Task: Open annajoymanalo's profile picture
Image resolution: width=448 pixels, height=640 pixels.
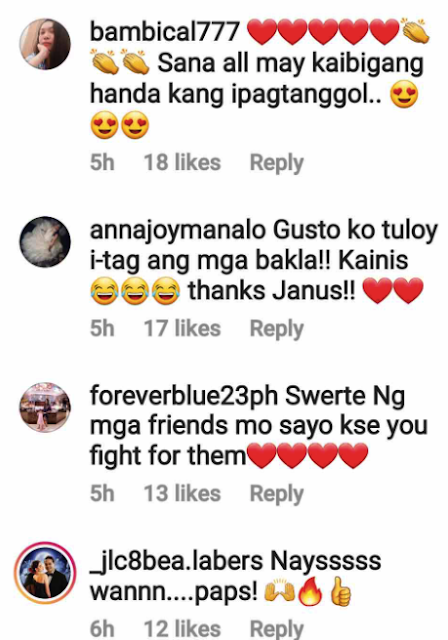Action: [x=45, y=242]
